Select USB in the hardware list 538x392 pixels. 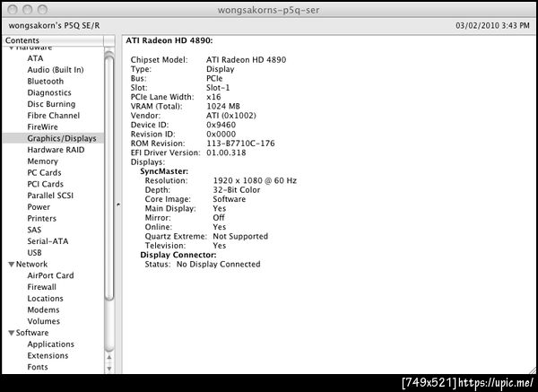click(x=34, y=253)
